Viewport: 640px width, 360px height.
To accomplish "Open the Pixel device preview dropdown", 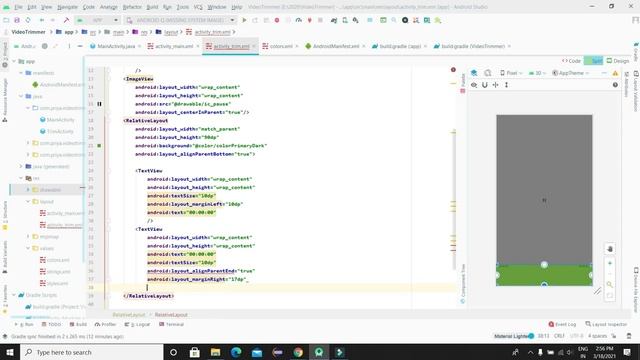I will click(x=511, y=73).
